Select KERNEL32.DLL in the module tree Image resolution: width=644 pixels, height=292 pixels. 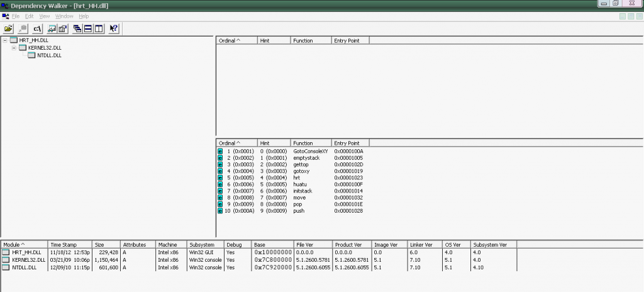tap(45, 48)
